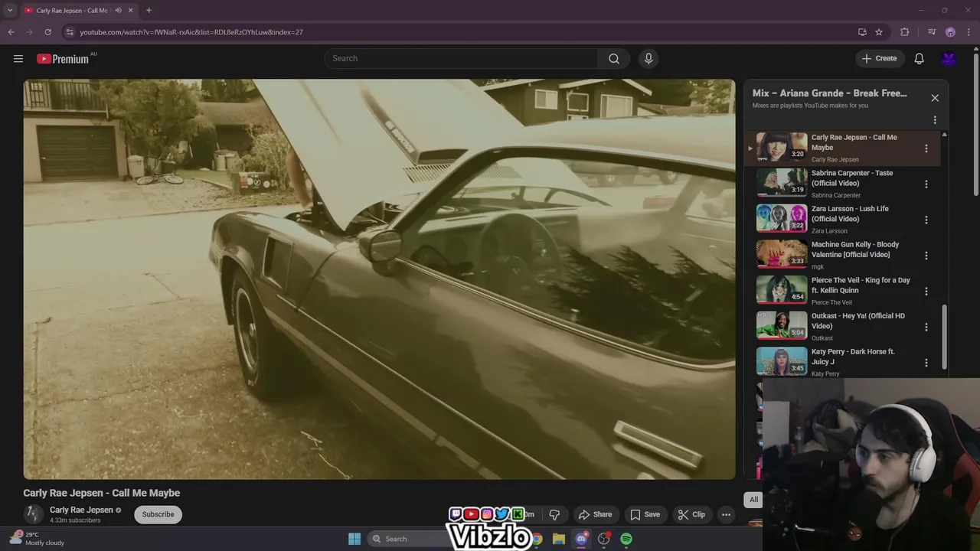Open OBS Studio from the taskbar
Image resolution: width=980 pixels, height=551 pixels.
pos(604,539)
